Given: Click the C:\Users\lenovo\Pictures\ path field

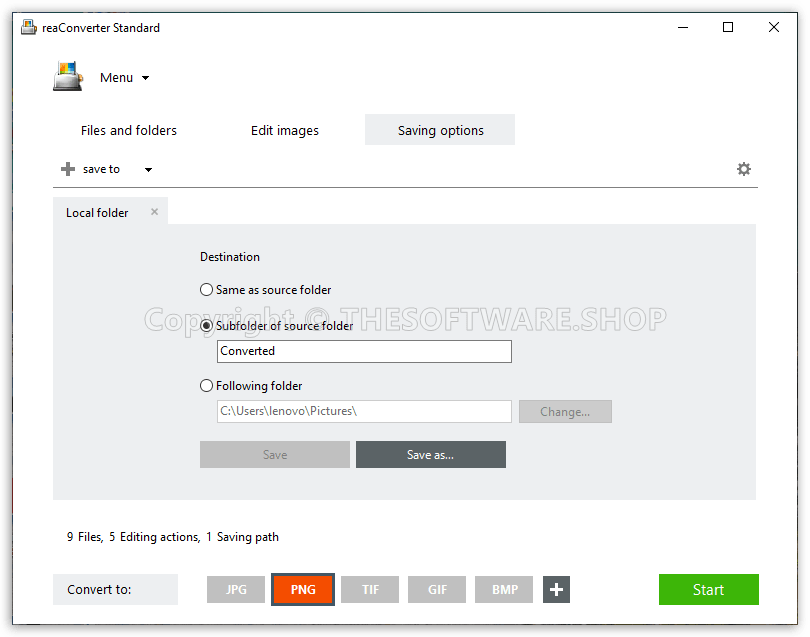Looking at the screenshot, I should 364,411.
